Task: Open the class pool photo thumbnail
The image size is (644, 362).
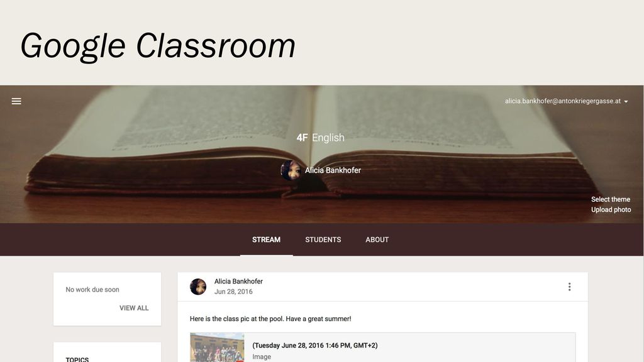Action: click(x=217, y=348)
